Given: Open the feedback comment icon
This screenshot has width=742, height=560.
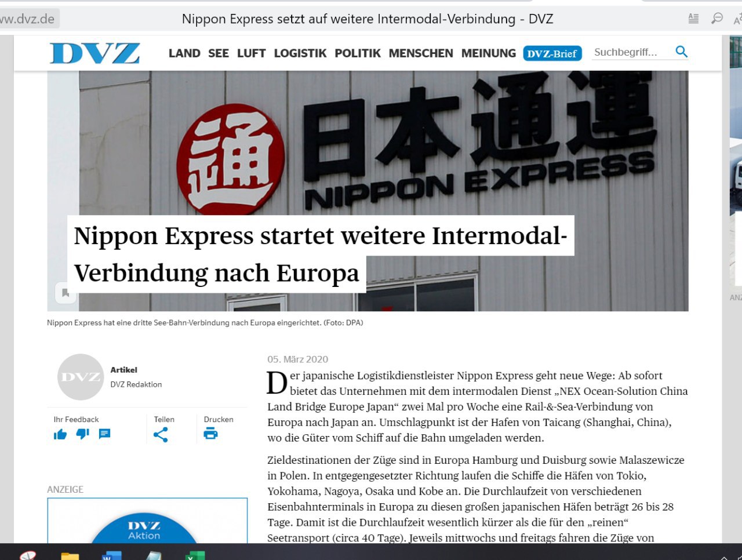Looking at the screenshot, I should 104,434.
